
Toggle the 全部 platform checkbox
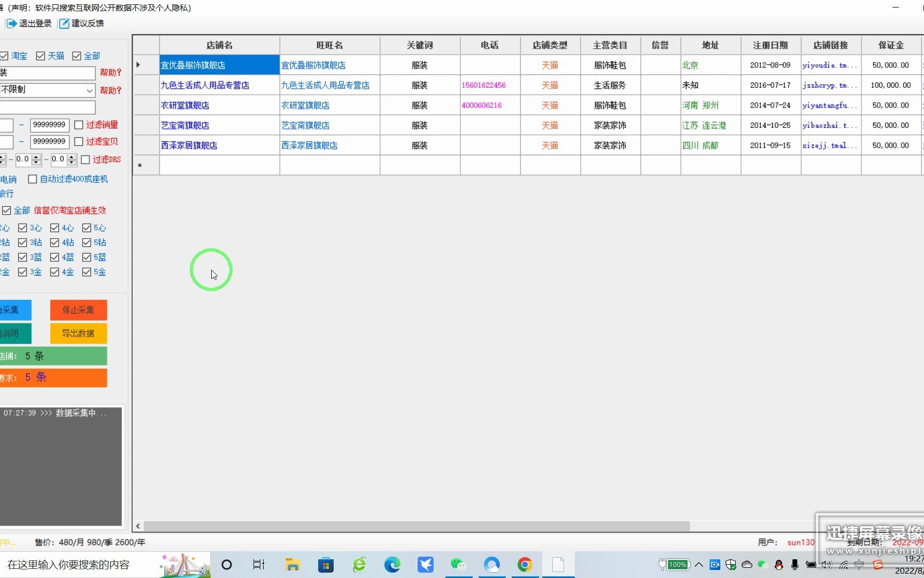[x=76, y=56]
